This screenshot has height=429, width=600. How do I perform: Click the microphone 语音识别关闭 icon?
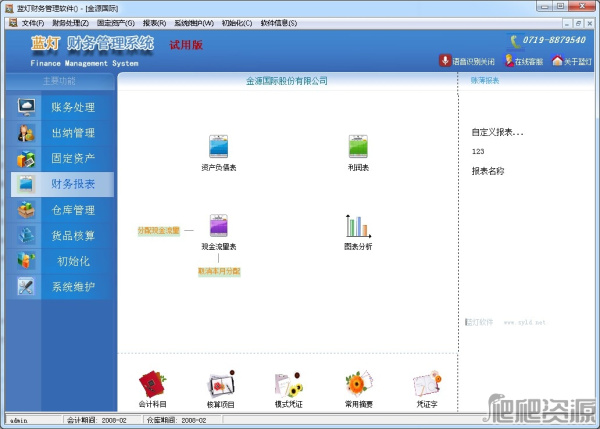(445, 60)
